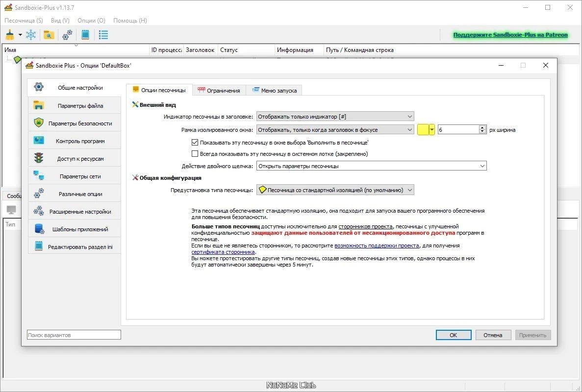Open Опции (O) menu

(91, 21)
